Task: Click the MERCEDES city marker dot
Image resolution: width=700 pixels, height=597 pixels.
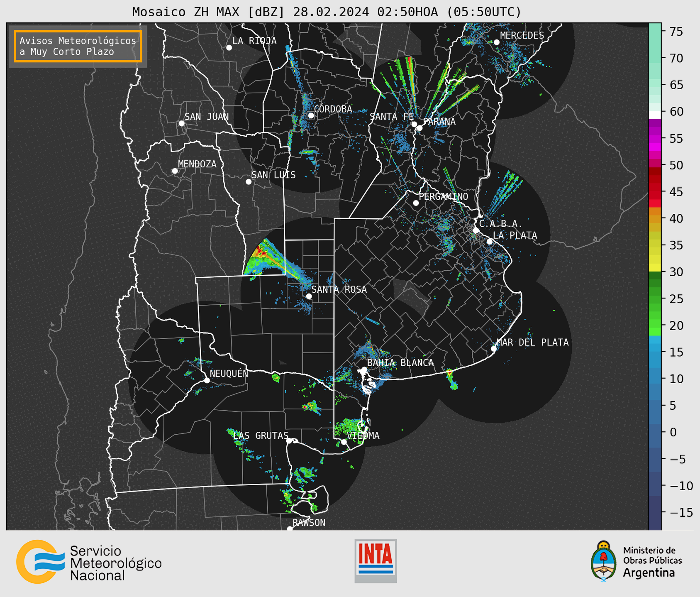Action: (497, 42)
